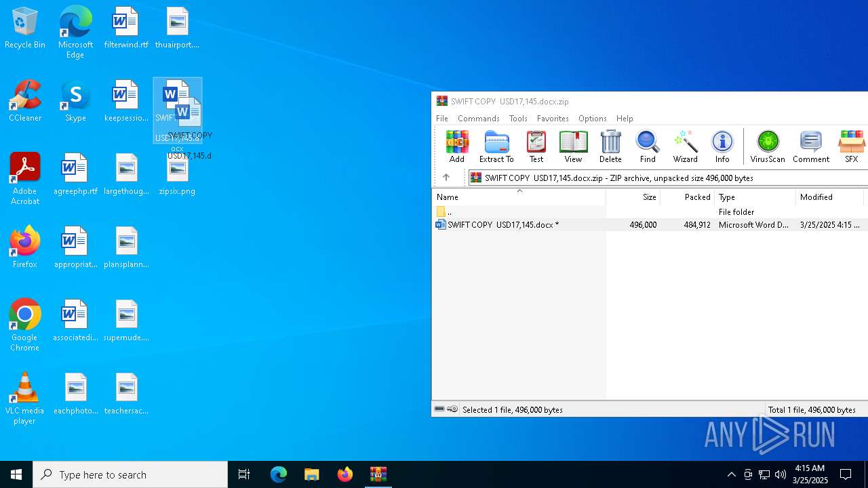Click the Delete toolbar icon

610,147
